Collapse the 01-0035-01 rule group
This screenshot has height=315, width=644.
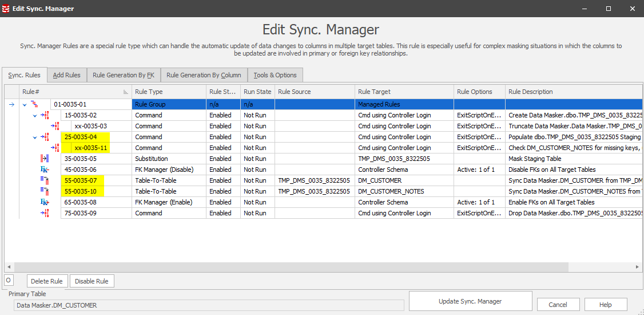[24, 105]
